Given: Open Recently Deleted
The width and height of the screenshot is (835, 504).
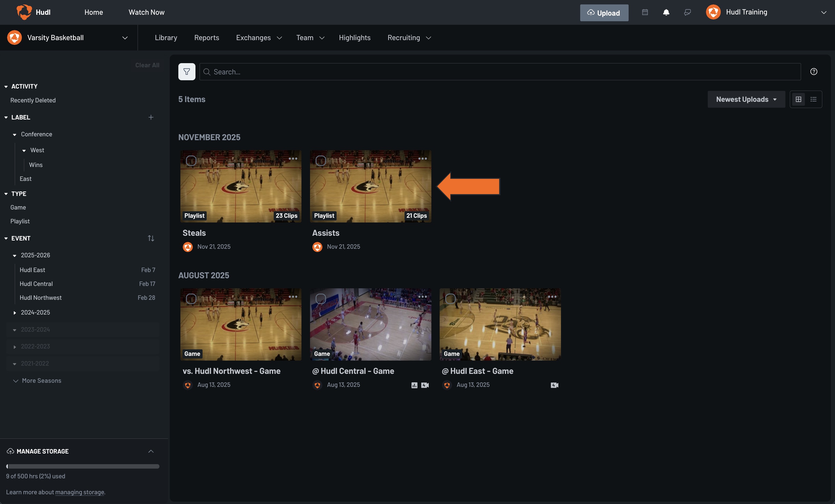Looking at the screenshot, I should [x=33, y=100].
